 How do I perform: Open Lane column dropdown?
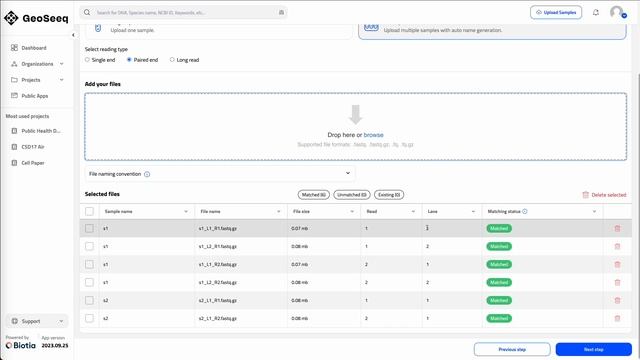point(473,211)
